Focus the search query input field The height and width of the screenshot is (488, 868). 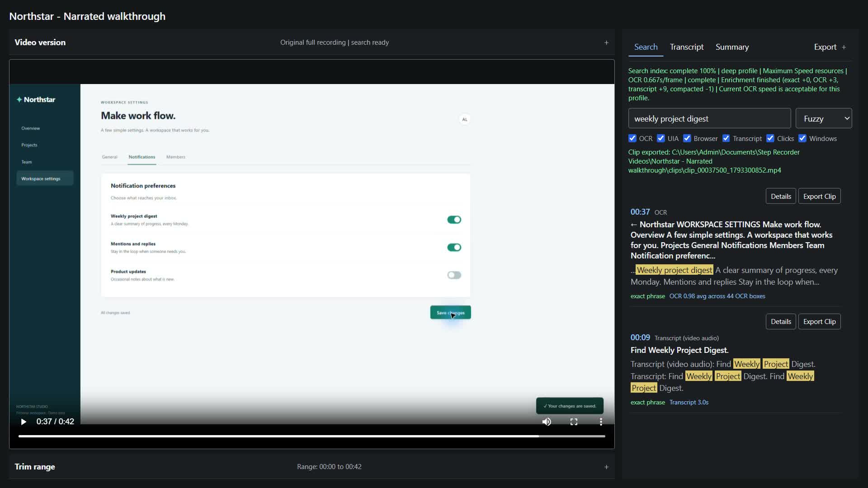(x=709, y=118)
